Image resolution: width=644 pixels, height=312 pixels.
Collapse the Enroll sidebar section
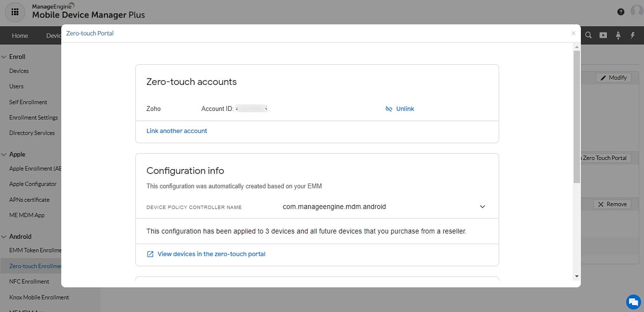[x=4, y=57]
